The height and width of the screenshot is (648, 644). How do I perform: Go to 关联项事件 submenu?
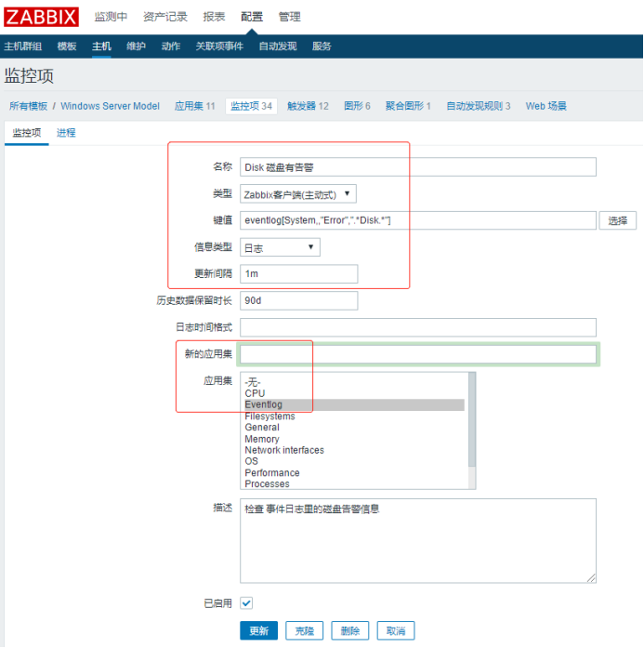(x=219, y=46)
